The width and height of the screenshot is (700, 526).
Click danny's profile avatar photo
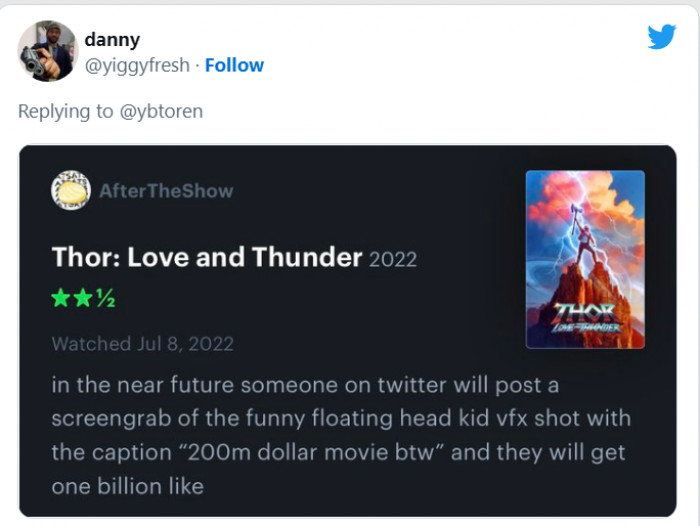tap(48, 51)
